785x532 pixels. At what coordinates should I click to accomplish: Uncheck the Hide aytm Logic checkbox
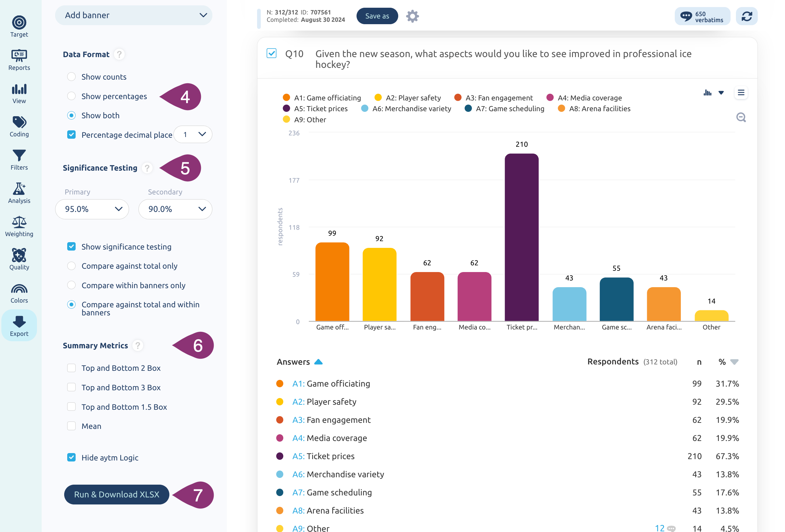(71, 457)
